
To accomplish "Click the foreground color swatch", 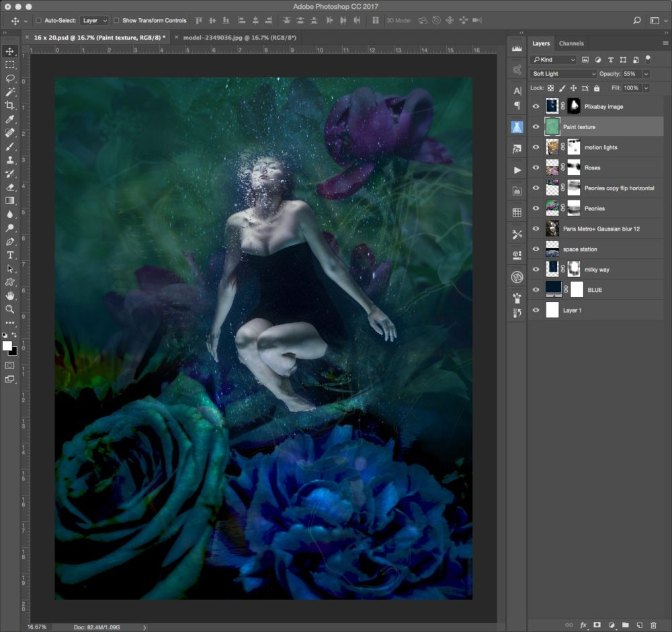I will tap(7, 345).
